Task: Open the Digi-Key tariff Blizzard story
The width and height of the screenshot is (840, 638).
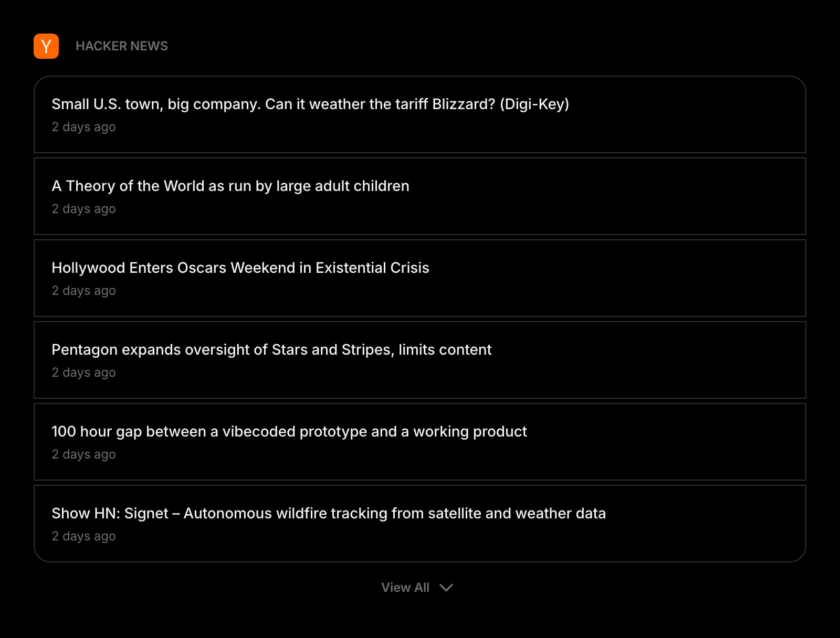Action: pos(310,104)
